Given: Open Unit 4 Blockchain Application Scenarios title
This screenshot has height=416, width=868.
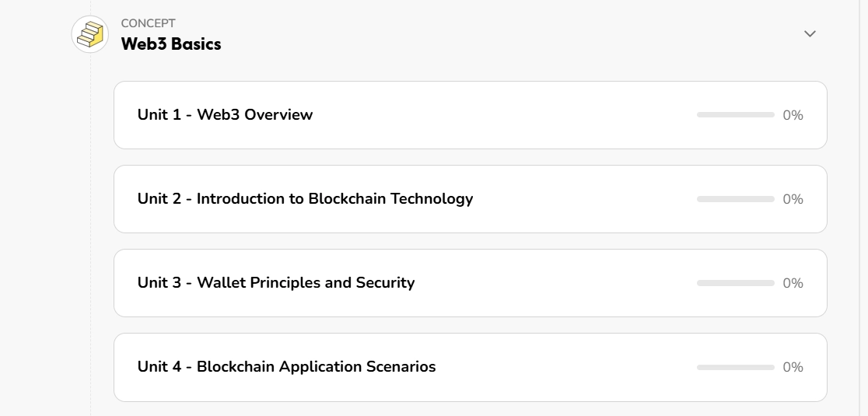Looking at the screenshot, I should 286,367.
